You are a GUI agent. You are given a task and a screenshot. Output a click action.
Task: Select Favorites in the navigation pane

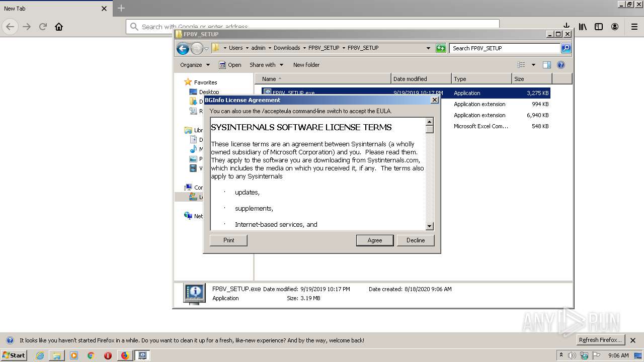tap(205, 82)
